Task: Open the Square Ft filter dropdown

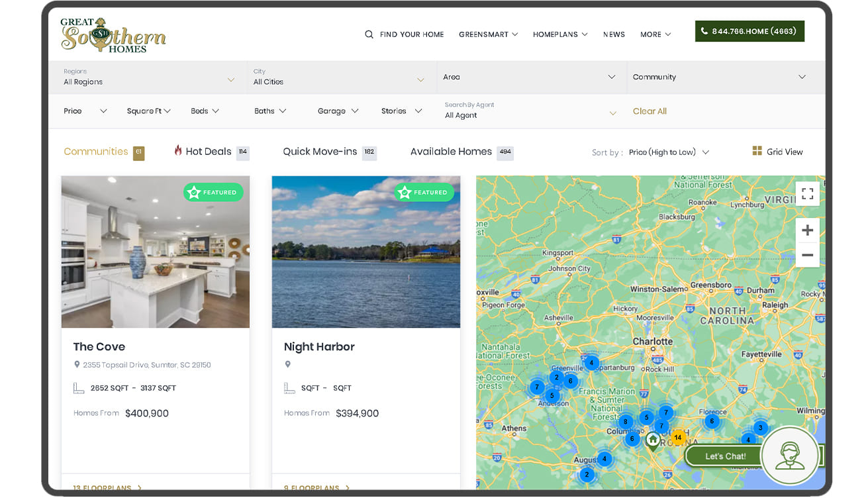Action: pos(148,111)
